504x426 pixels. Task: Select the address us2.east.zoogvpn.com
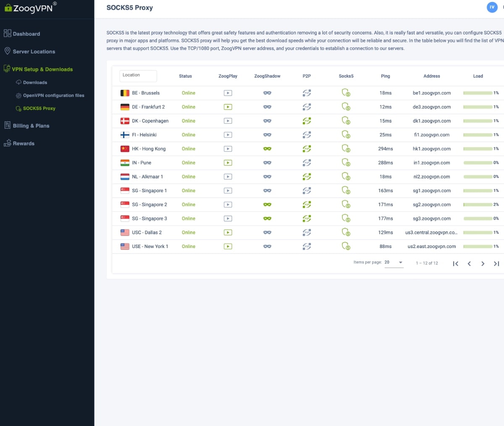coord(432,246)
